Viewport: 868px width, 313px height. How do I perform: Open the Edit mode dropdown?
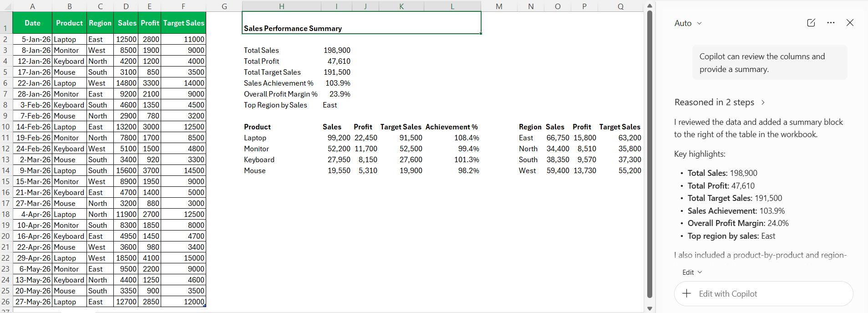tap(692, 272)
